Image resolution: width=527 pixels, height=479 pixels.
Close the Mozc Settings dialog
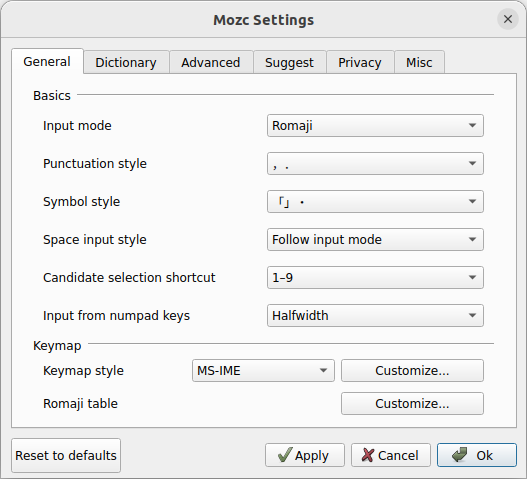click(508, 19)
